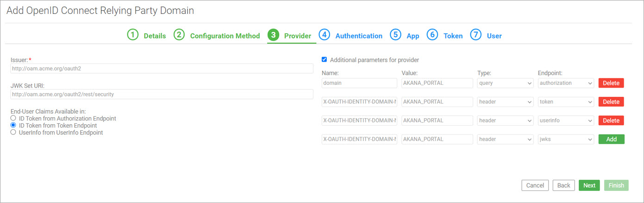
Task: Click the step 4 Authentication circle icon
Action: click(x=324, y=35)
